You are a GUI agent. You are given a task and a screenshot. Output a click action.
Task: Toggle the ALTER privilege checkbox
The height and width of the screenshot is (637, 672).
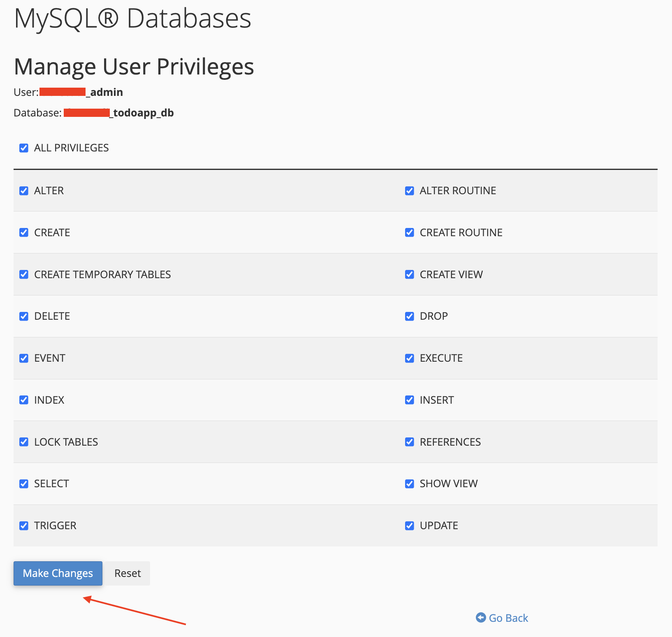[24, 191]
